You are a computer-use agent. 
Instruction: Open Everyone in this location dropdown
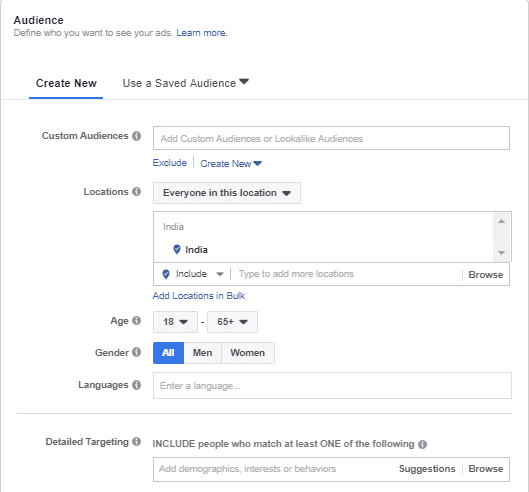[x=227, y=193]
